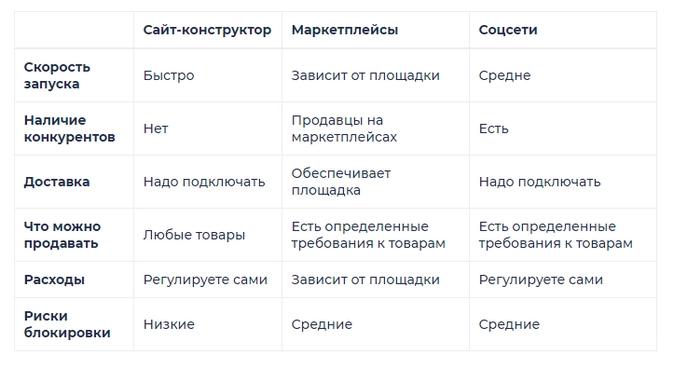Click the Что можно продавать row label
Viewport: 674px width, 367px height.
click(62, 235)
